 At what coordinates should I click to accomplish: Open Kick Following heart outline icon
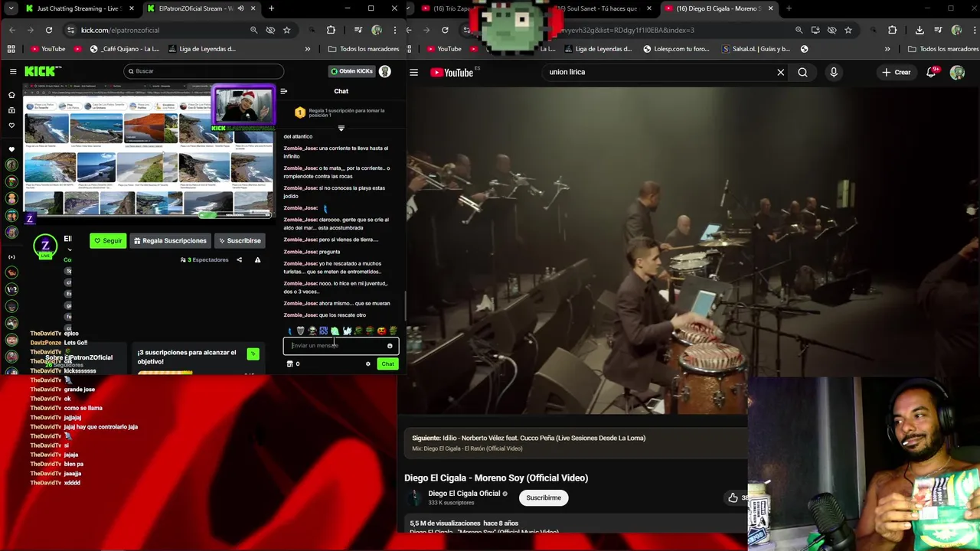point(11,125)
